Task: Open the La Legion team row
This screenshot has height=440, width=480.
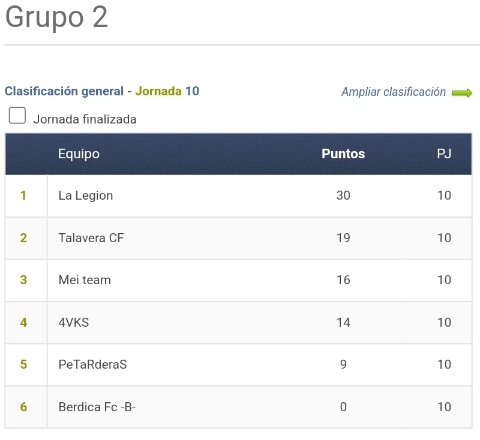Action: pos(239,196)
